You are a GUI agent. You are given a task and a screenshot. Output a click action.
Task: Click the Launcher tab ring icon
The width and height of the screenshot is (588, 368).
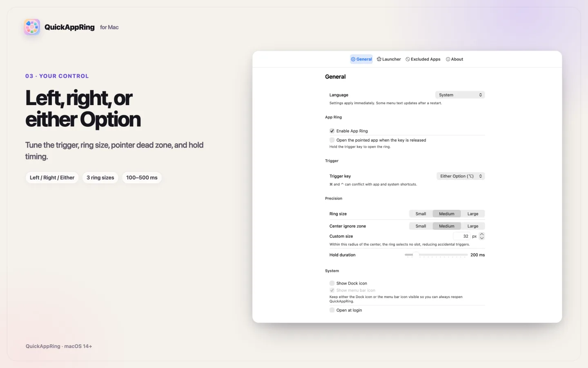379,59
